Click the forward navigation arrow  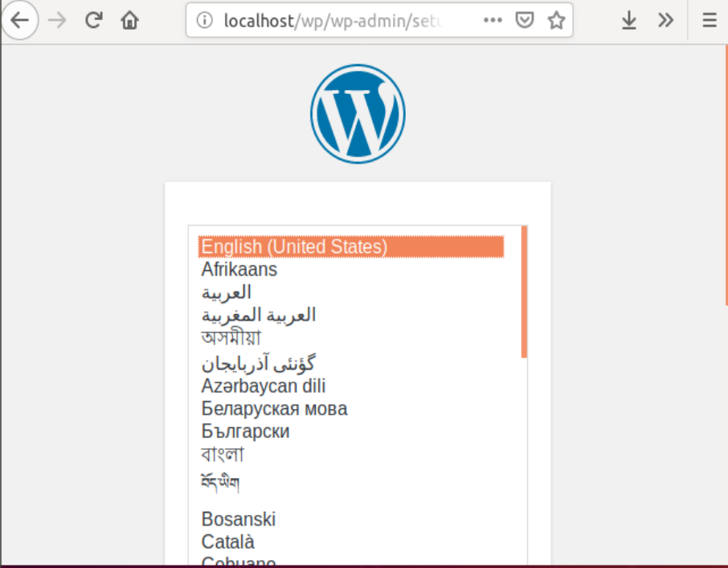pos(57,20)
